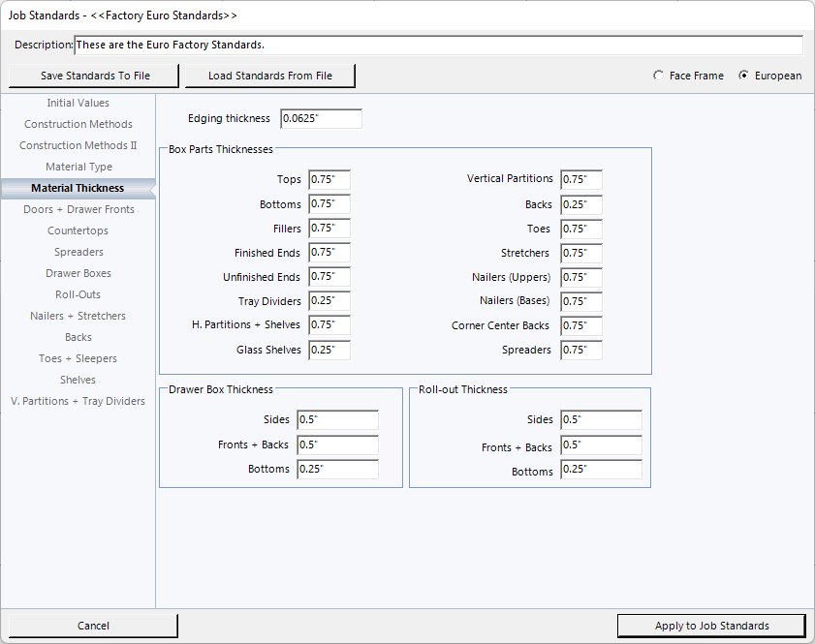The height and width of the screenshot is (644, 815).
Task: Click Save Standards To File button
Action: pyautogui.click(x=95, y=76)
